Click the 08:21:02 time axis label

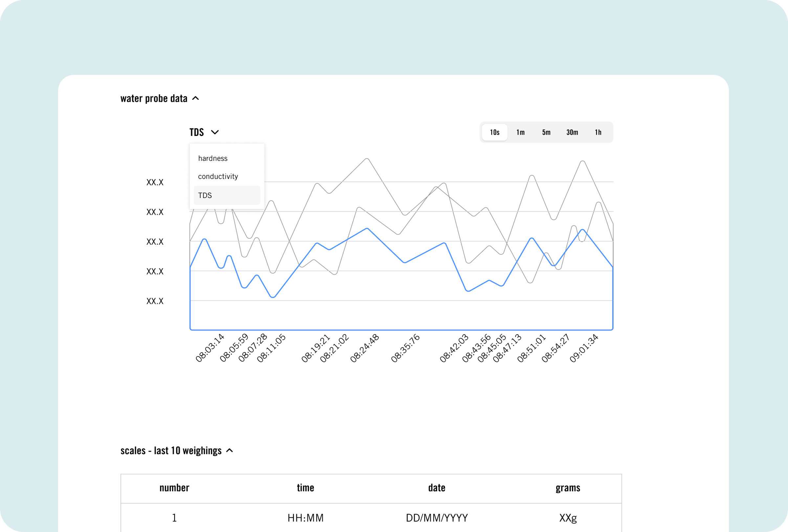coord(334,348)
